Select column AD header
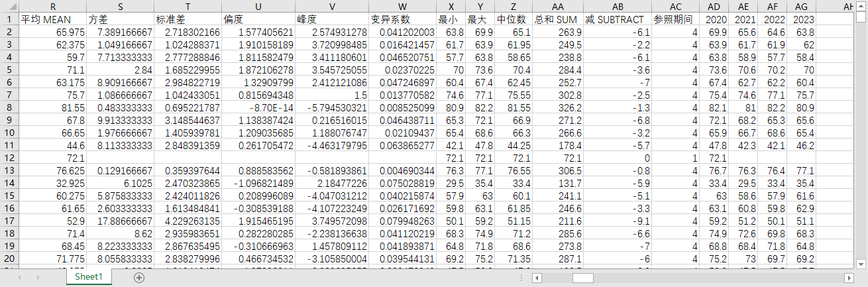 714,6
